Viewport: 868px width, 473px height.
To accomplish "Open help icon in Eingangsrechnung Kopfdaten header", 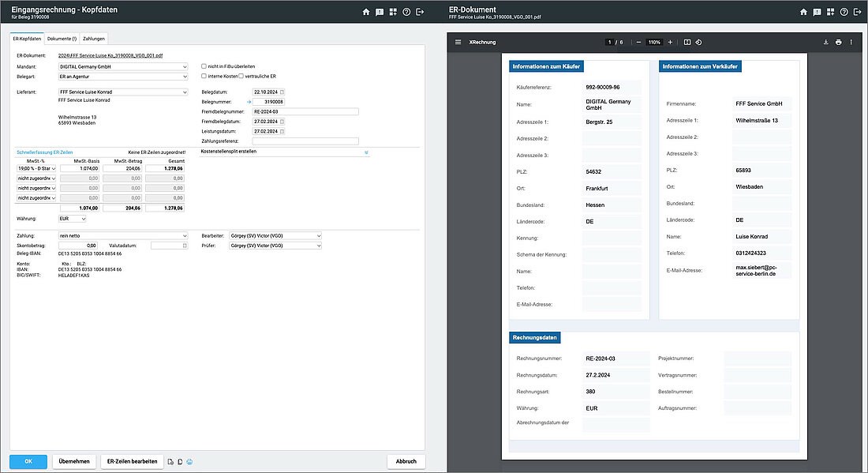I will [406, 12].
